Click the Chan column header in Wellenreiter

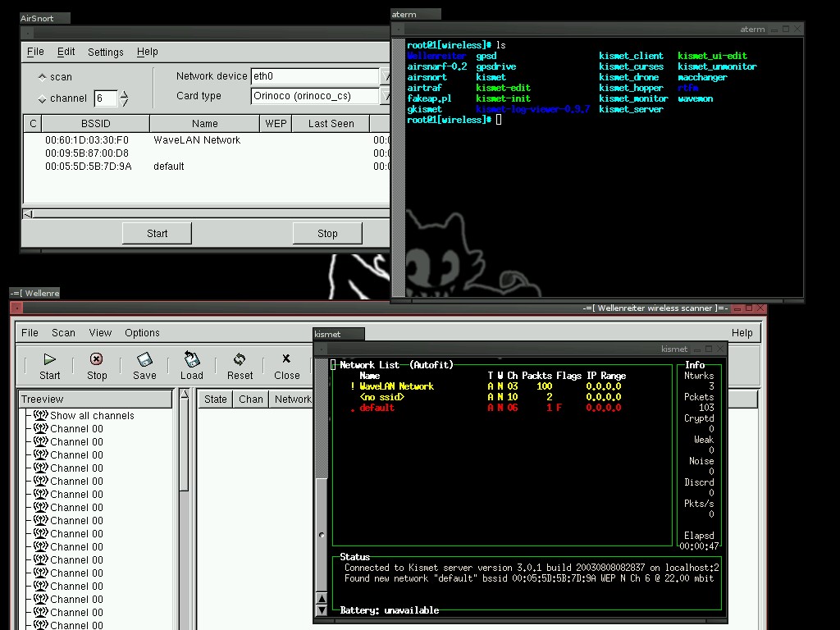tap(251, 399)
